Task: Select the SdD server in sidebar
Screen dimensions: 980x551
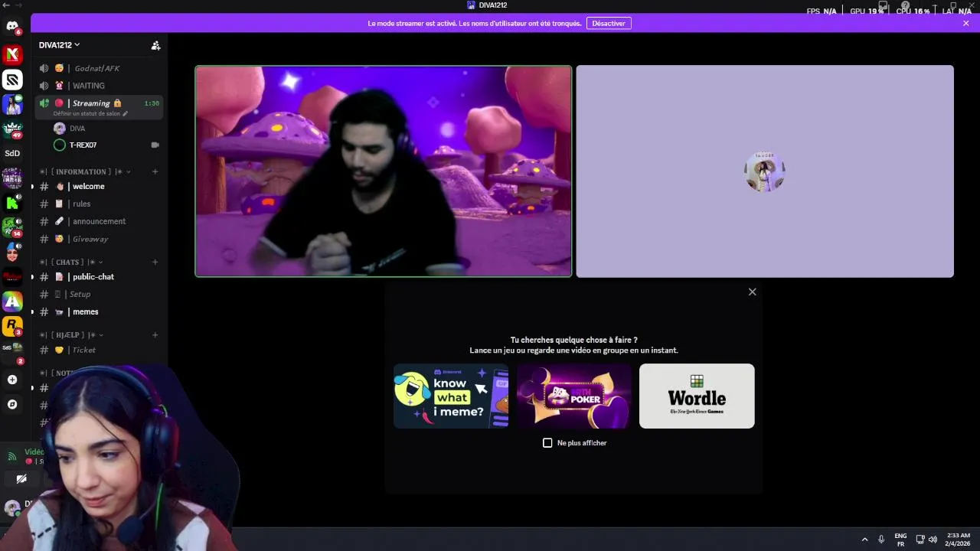Action: pos(12,153)
